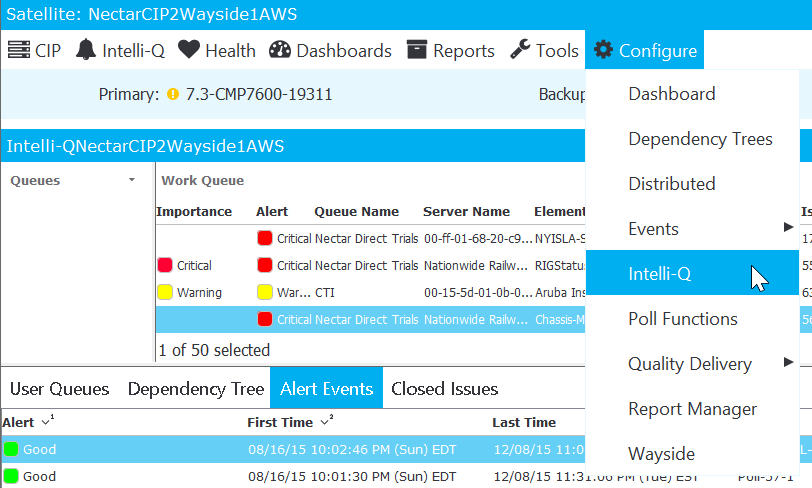This screenshot has width=812, height=488.
Task: Switch to Dependency Tree tab
Action: click(x=196, y=389)
